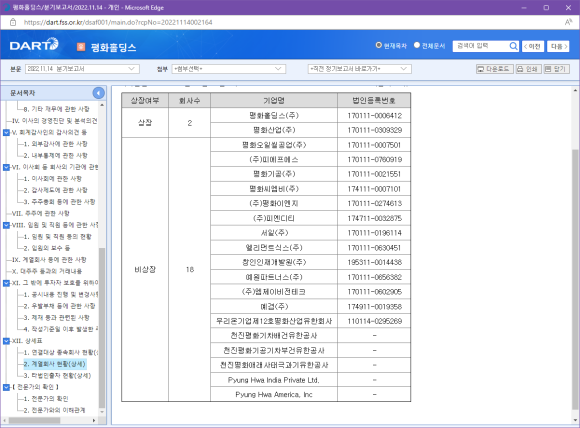Click the document tree scroll-down arrow
The width and height of the screenshot is (580, 428).
pos(102,411)
